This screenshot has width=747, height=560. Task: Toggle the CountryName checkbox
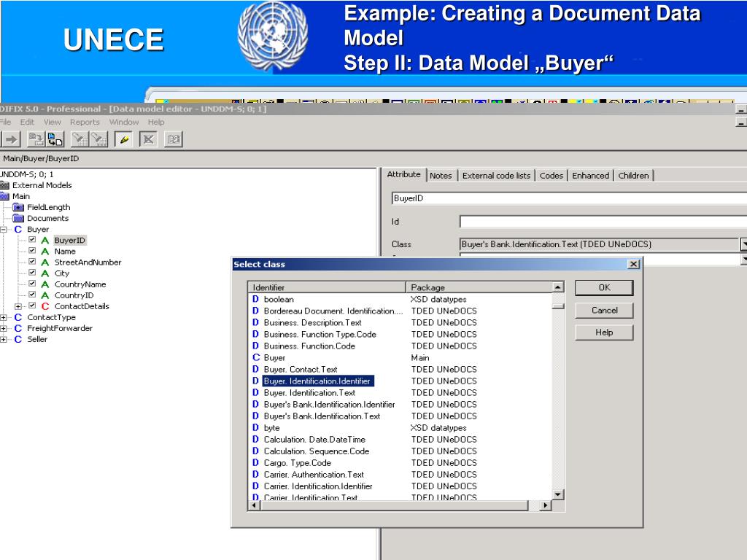[32, 284]
